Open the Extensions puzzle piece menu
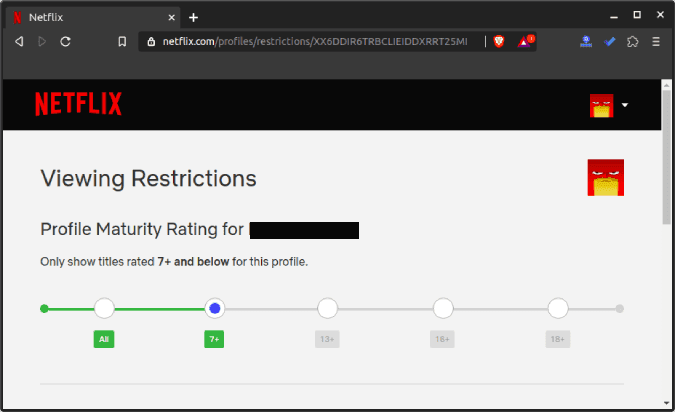Viewport: 675px width, 412px height. pyautogui.click(x=632, y=41)
